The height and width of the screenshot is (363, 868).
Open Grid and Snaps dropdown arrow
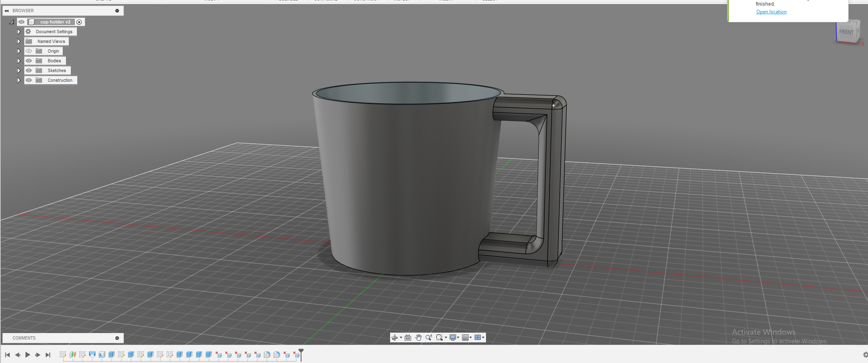tap(471, 338)
